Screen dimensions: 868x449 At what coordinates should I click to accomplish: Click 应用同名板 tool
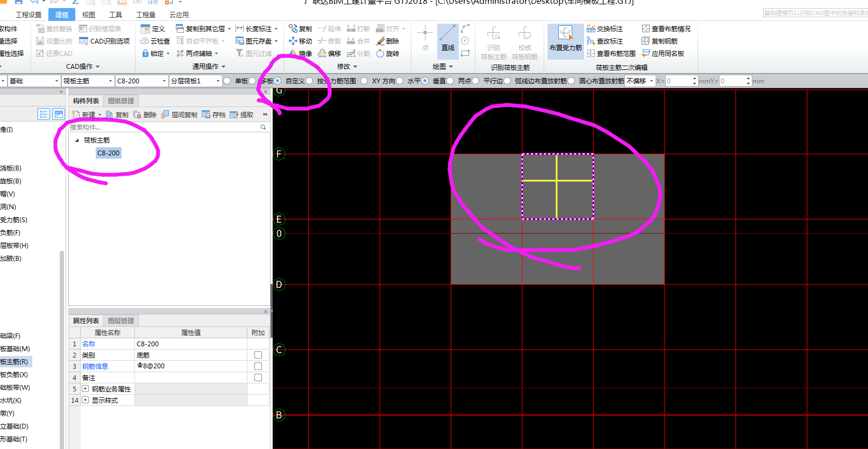click(x=663, y=53)
